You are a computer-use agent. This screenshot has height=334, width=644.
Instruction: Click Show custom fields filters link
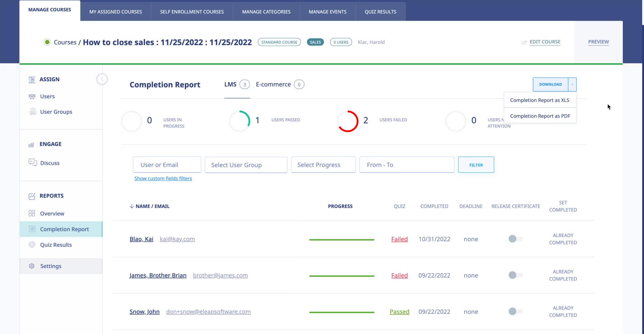163,178
